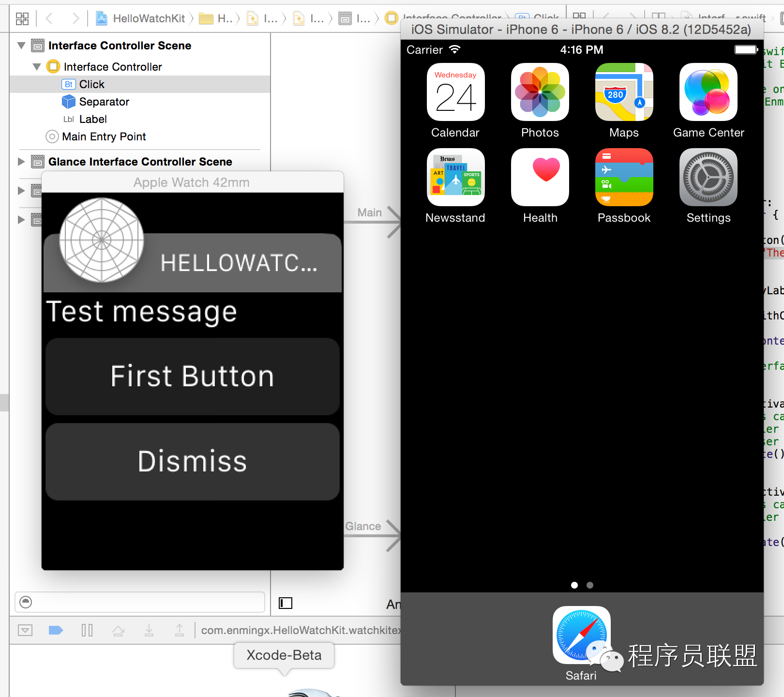This screenshot has width=784, height=697.
Task: Open Passbook in iOS Simulator
Action: pos(624,177)
